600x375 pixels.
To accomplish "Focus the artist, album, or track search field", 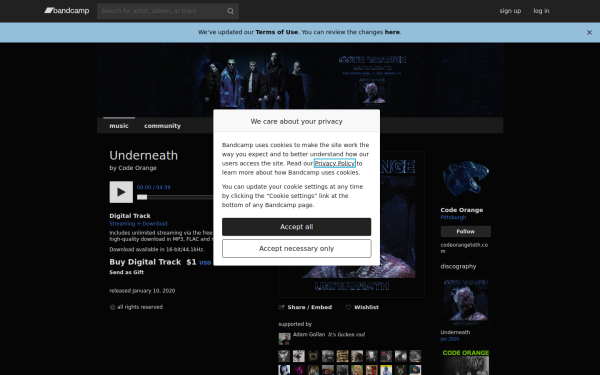I will (168, 11).
